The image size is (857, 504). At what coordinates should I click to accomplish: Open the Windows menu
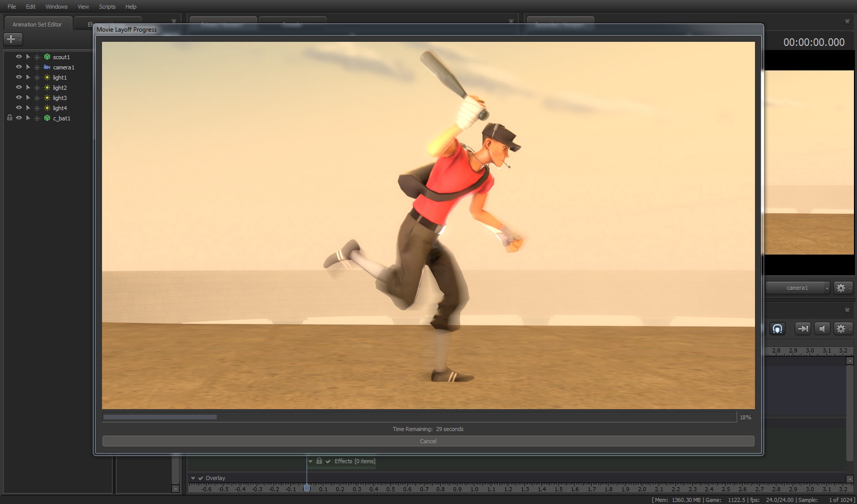click(x=57, y=7)
